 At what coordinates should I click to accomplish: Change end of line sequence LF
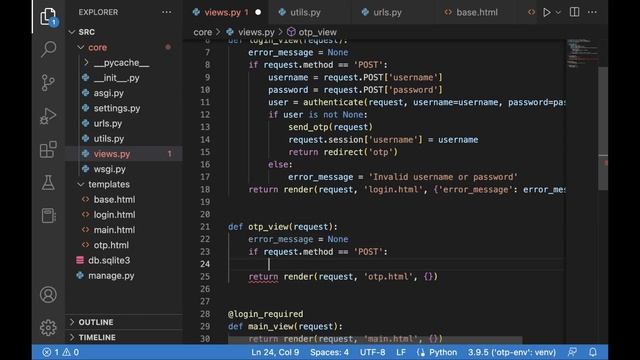401,352
